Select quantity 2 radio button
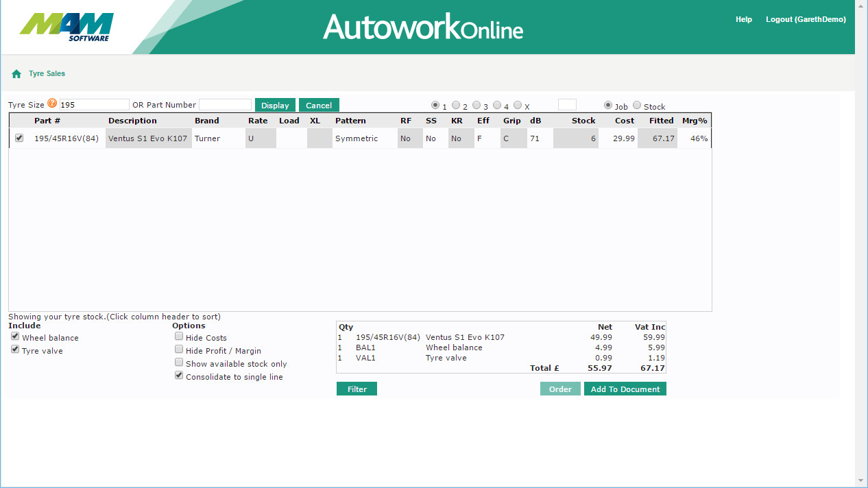 click(x=456, y=106)
